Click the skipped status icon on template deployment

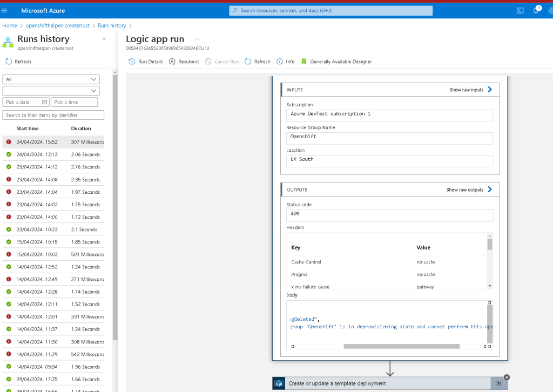click(x=507, y=377)
